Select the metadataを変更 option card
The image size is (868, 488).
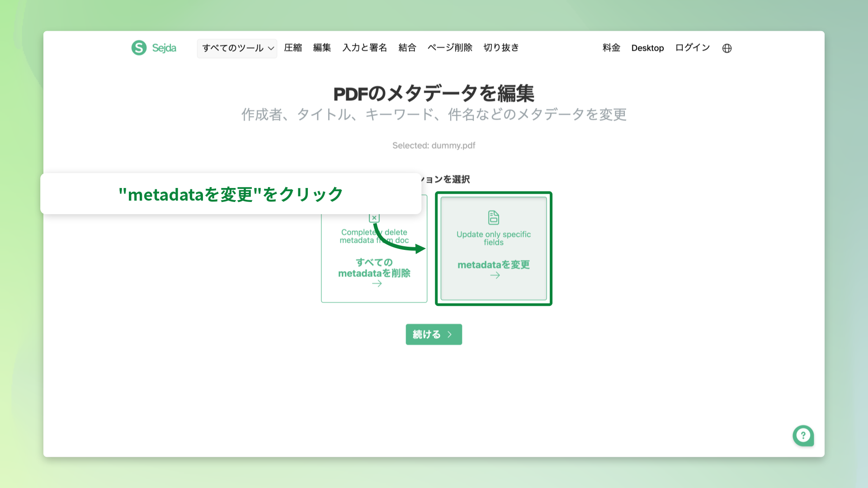click(493, 249)
